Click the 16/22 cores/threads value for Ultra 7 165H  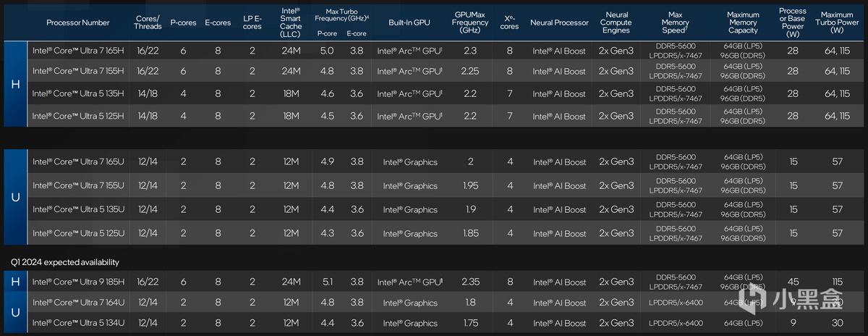pos(148,52)
